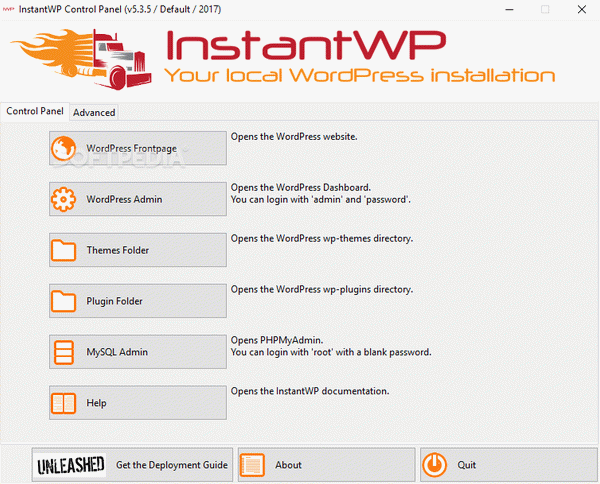Switch to the Advanced tab
The width and height of the screenshot is (600, 484).
coord(94,112)
